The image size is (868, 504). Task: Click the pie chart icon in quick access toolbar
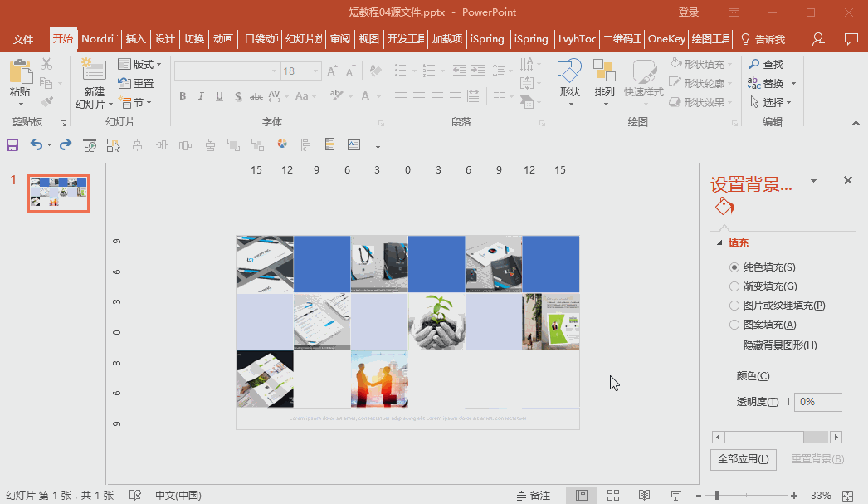point(282,144)
